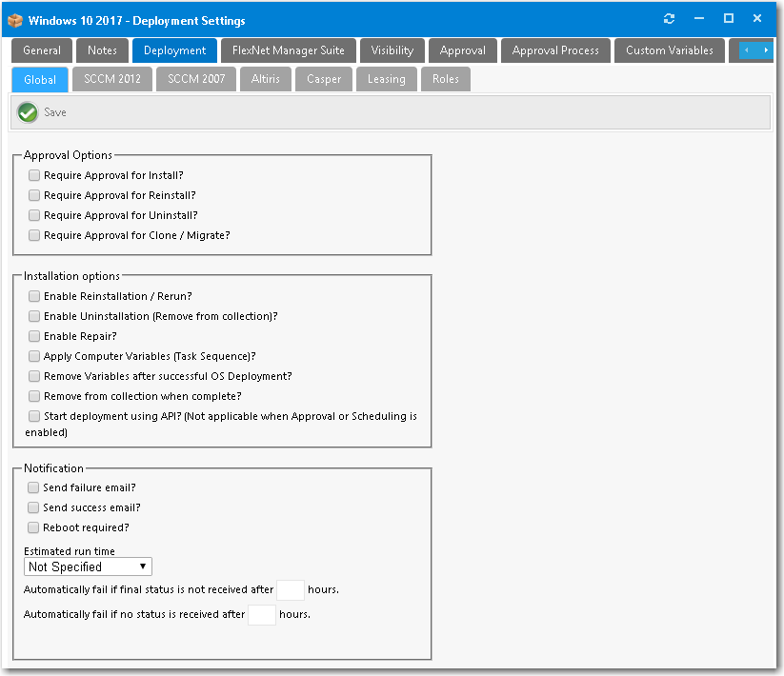Click the refresh icon in title bar

pos(670,19)
